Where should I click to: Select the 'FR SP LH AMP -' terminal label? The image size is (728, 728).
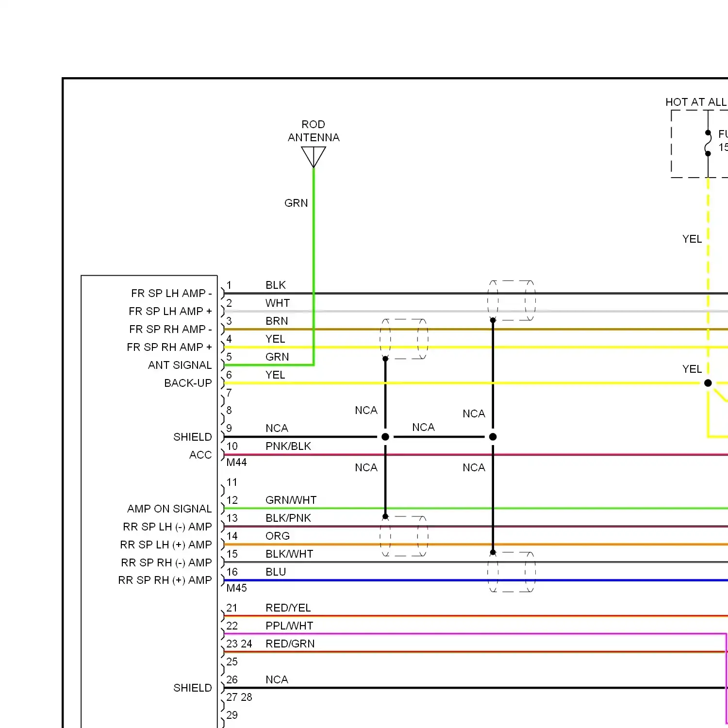coord(171,293)
